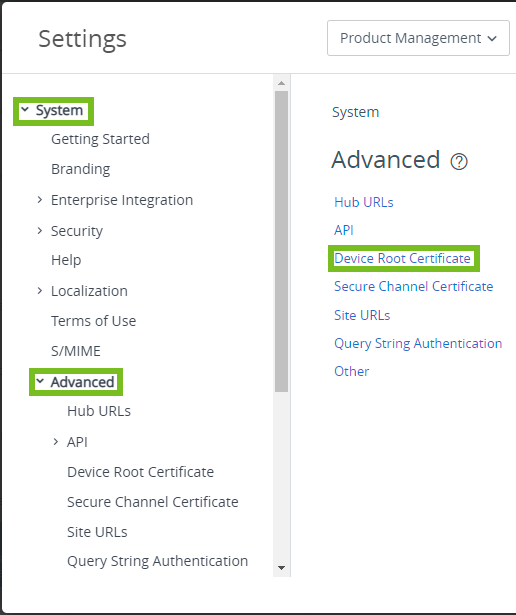
Task: Select Enterprise Integration label in sidebar
Action: click(122, 200)
